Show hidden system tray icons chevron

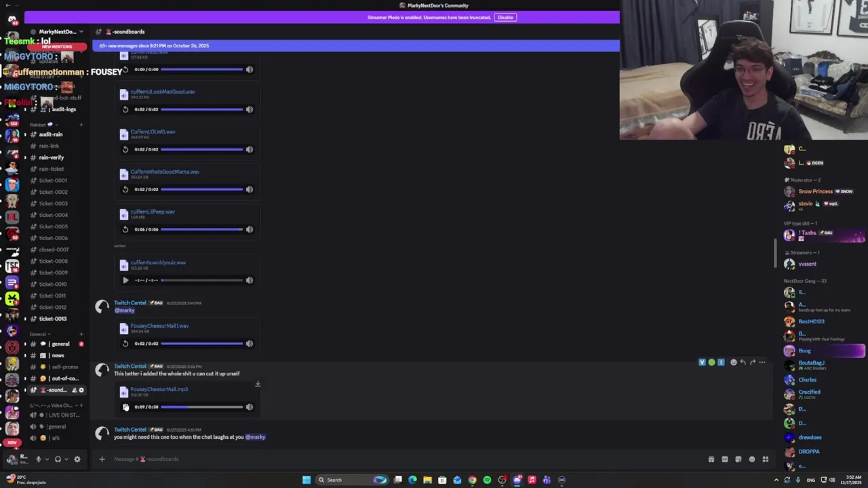tap(776, 480)
